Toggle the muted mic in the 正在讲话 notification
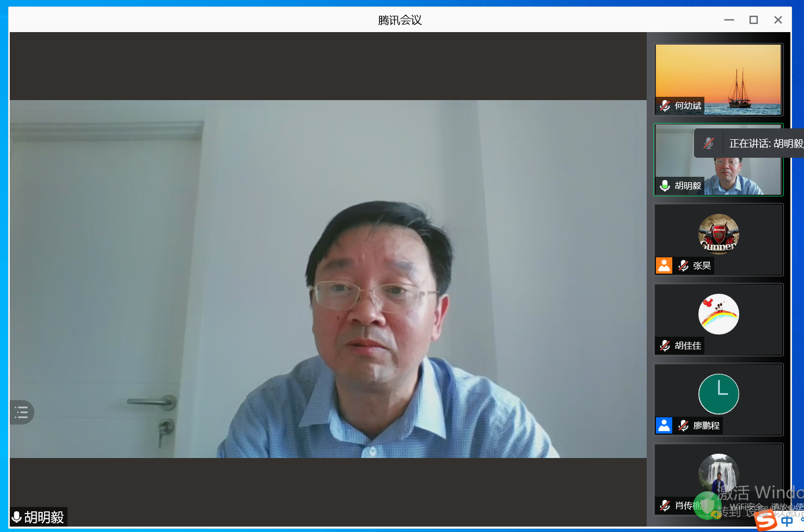Screen dimensions: 804x532 (708, 143)
